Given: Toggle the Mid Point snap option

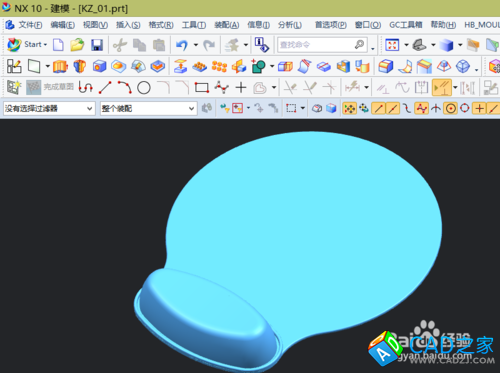Looking at the screenshot, I should tap(393, 108).
